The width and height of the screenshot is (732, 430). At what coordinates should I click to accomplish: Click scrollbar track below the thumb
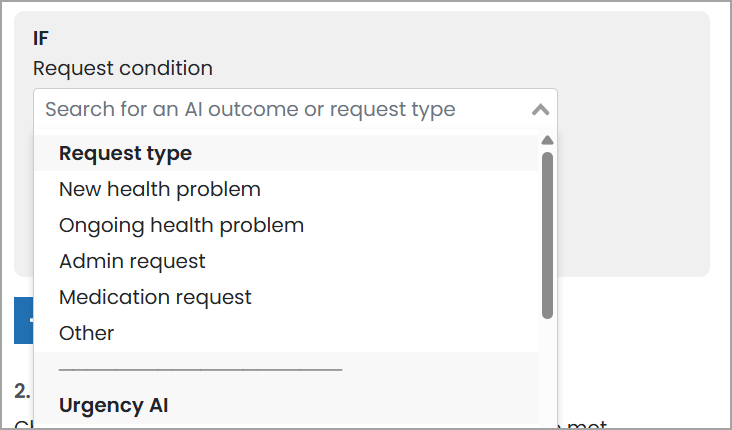coord(547,370)
